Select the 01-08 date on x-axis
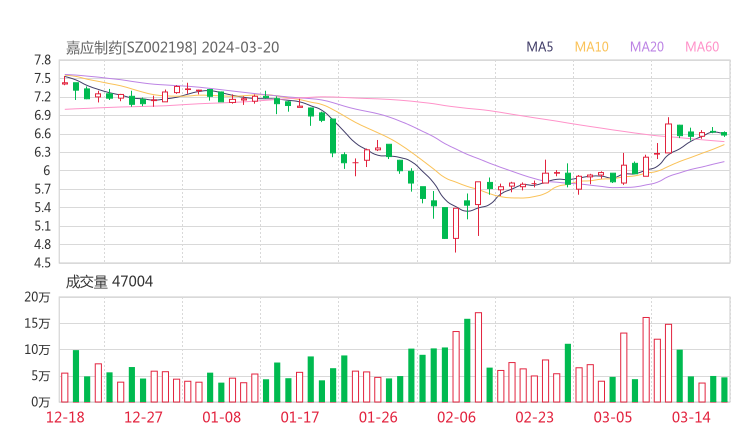 (221, 417)
